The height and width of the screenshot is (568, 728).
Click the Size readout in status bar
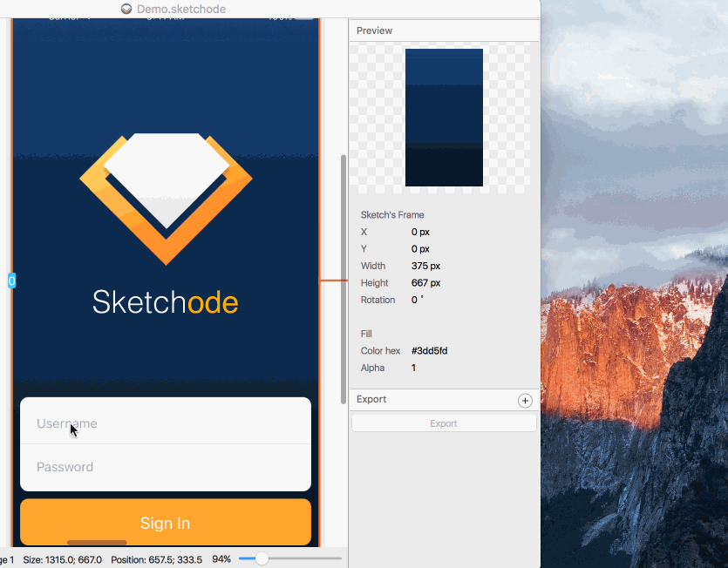click(x=63, y=559)
